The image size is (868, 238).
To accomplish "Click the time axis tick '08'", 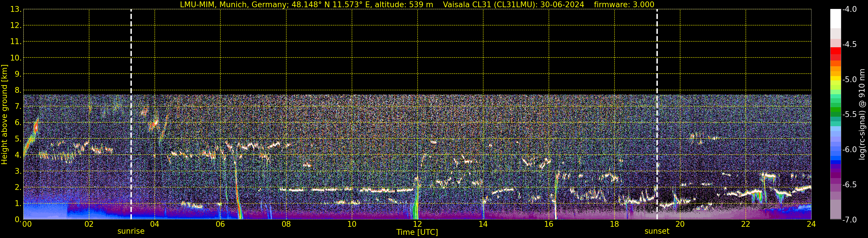I will pos(286,224).
